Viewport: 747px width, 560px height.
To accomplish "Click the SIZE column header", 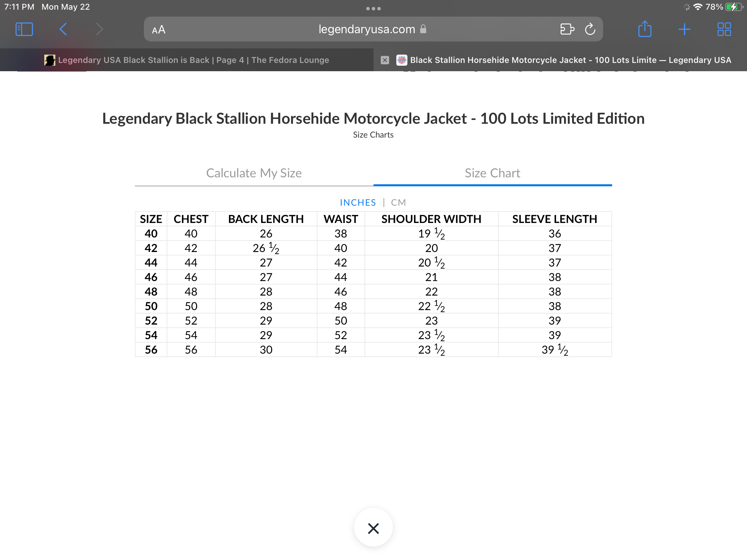I will coord(151,219).
